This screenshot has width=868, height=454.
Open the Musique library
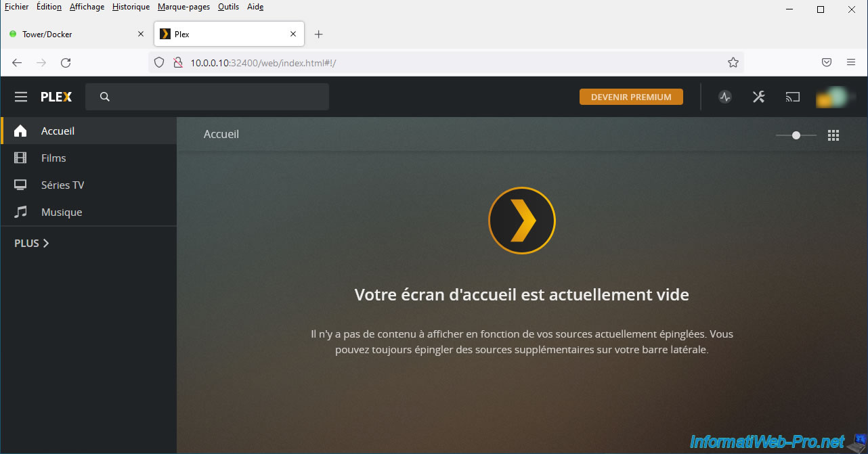[61, 212]
